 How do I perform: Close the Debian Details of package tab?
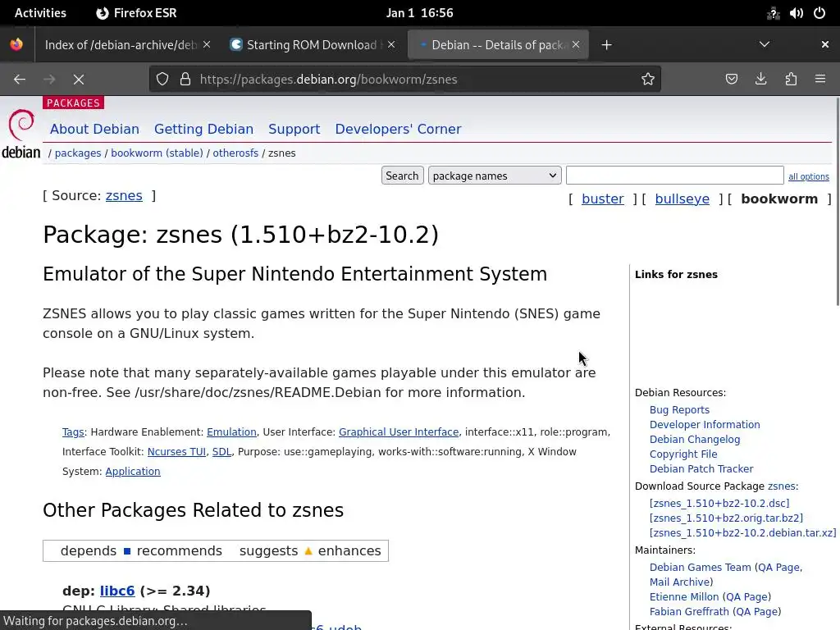[x=575, y=44]
